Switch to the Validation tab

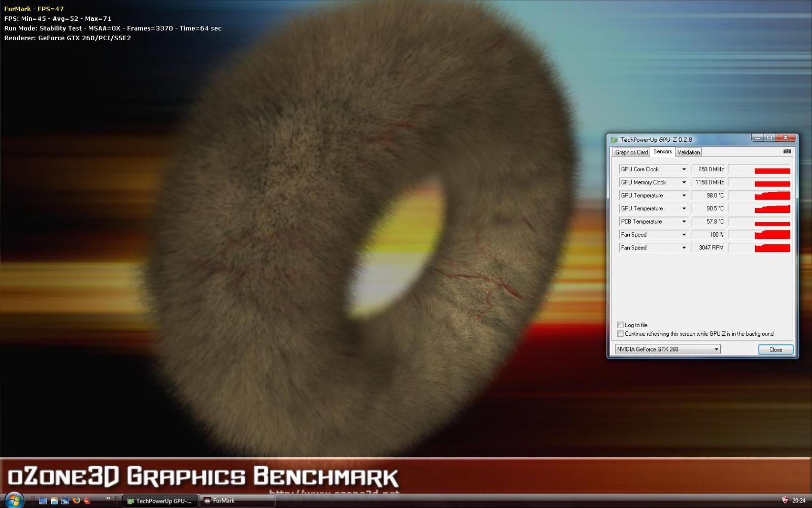pyautogui.click(x=688, y=152)
